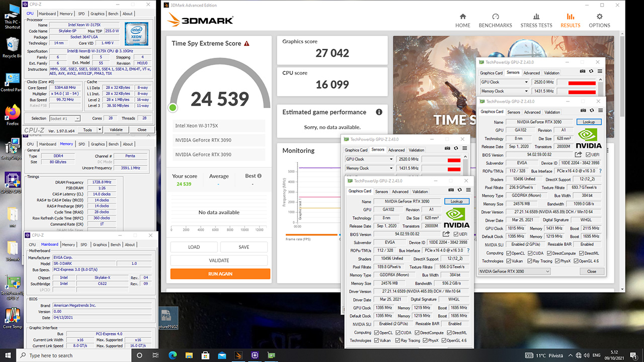Click Microsoft Edge in the taskbar
Image resolution: width=644 pixels, height=362 pixels.
[x=173, y=355]
